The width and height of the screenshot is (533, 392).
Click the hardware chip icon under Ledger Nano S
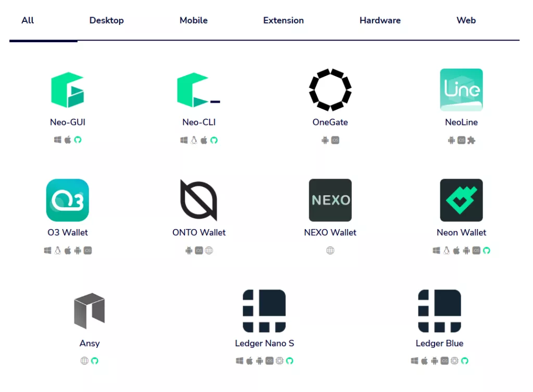280,361
